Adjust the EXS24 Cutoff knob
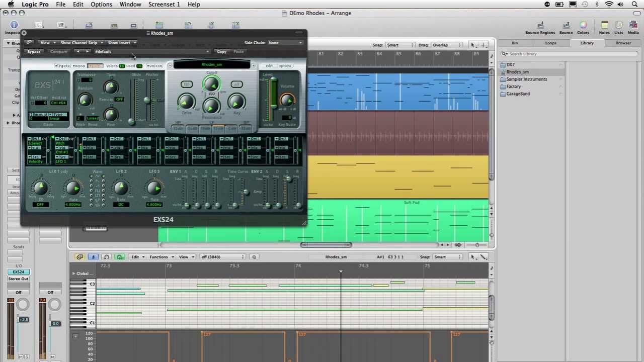644x362 pixels. pyautogui.click(x=212, y=84)
